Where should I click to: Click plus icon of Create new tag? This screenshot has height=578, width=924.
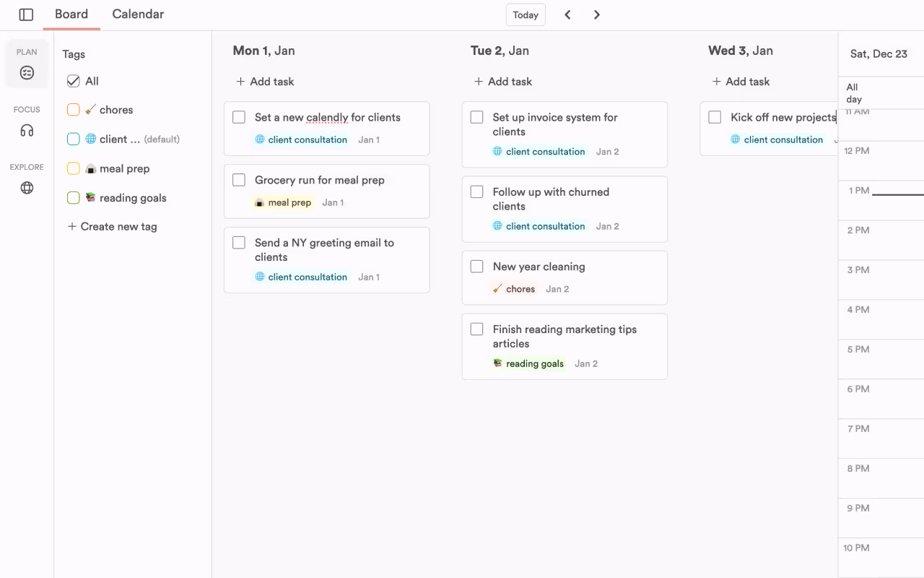point(71,226)
